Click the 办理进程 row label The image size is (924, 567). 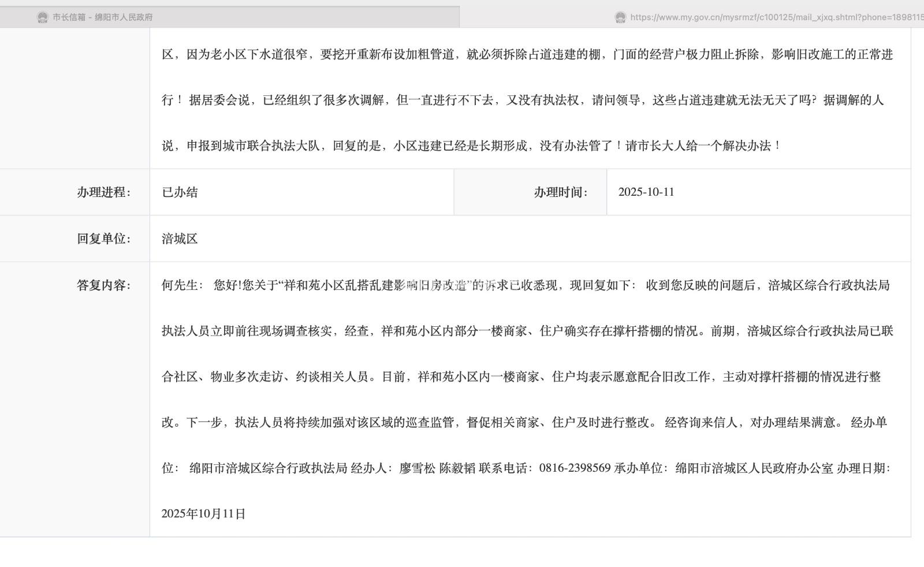point(104,192)
